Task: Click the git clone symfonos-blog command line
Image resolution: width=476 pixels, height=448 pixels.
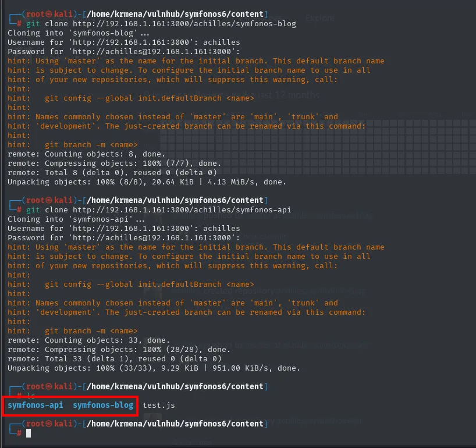Action: pyautogui.click(x=161, y=24)
